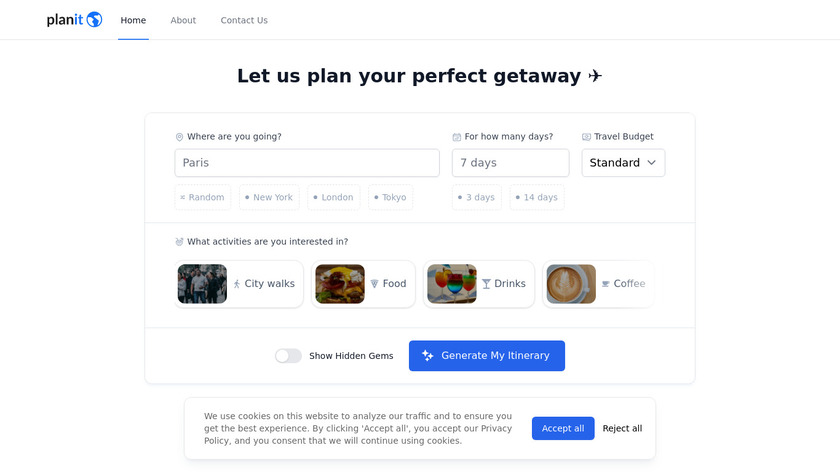Screen dimensions: 840x472
Task: Click the sparkle icon on Generate button
Action: 428,356
